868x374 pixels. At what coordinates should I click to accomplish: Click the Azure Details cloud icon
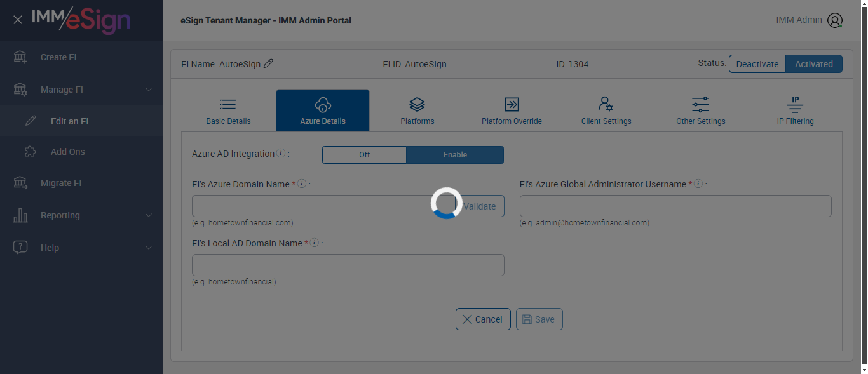323,105
